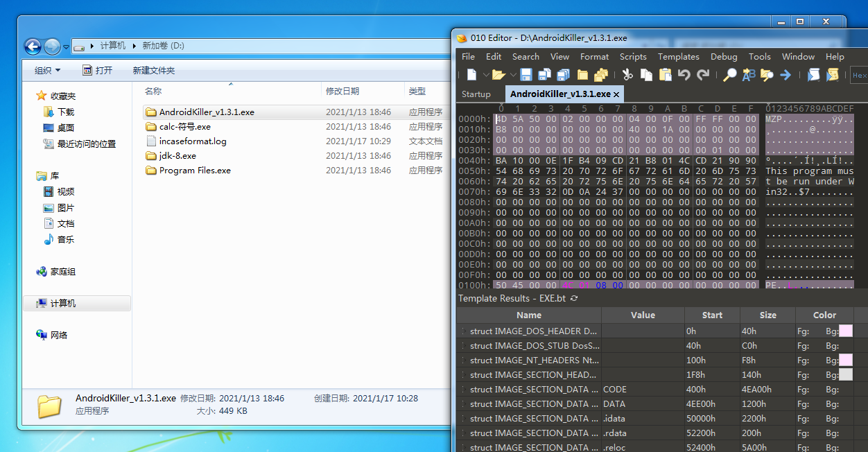
Task: Click the 打开 icon in Explorer toolbar
Action: point(87,70)
